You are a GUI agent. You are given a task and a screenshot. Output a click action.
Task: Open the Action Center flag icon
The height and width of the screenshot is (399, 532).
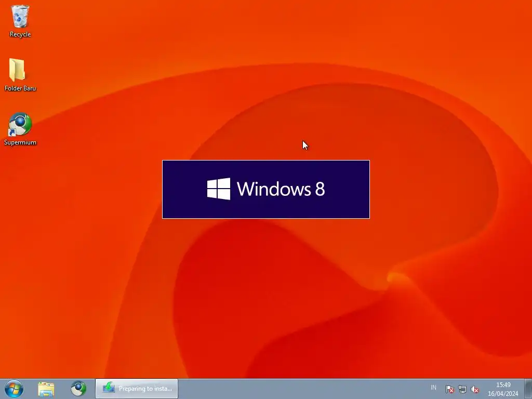click(x=449, y=389)
